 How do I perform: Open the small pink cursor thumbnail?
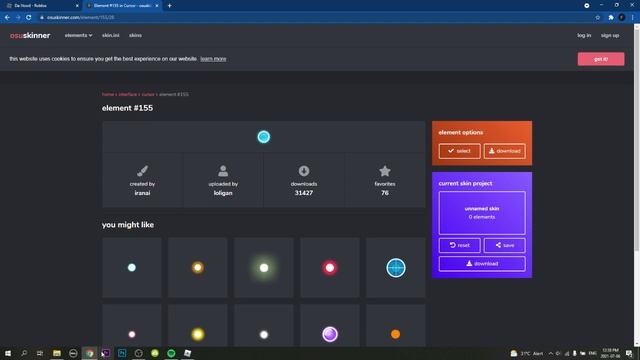point(132,326)
